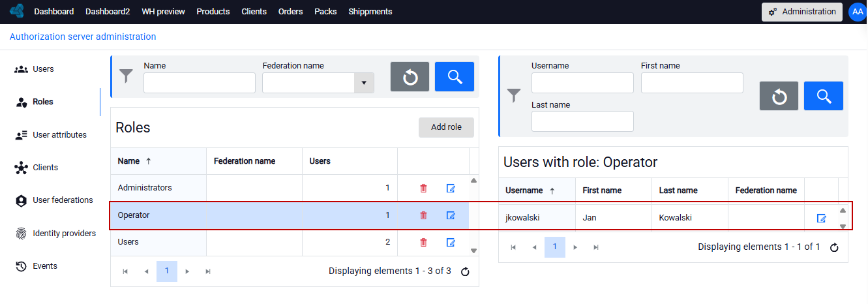Viewport: 868px width, 304px height.
Task: Refresh the Roles table
Action: [465, 271]
